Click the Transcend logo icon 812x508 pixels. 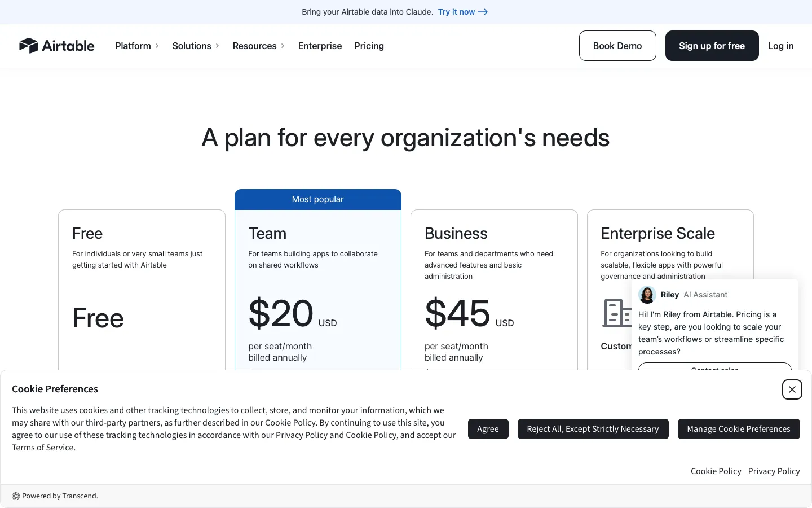[16, 496]
